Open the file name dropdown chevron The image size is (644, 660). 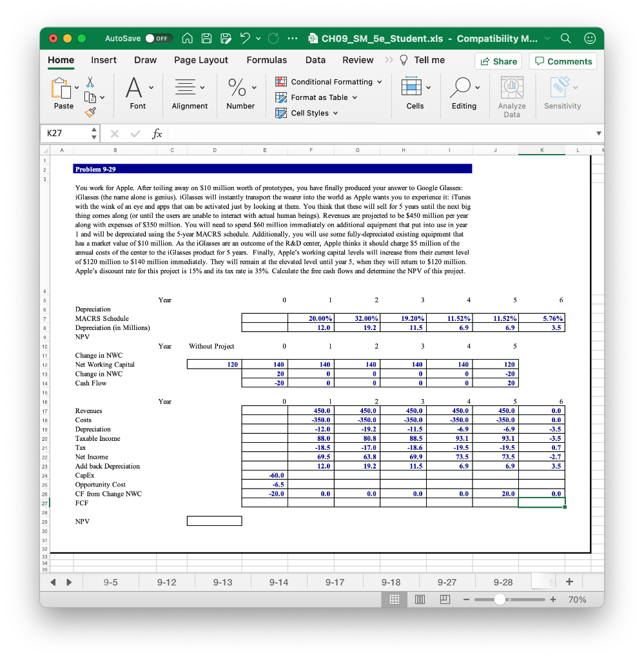[x=547, y=38]
